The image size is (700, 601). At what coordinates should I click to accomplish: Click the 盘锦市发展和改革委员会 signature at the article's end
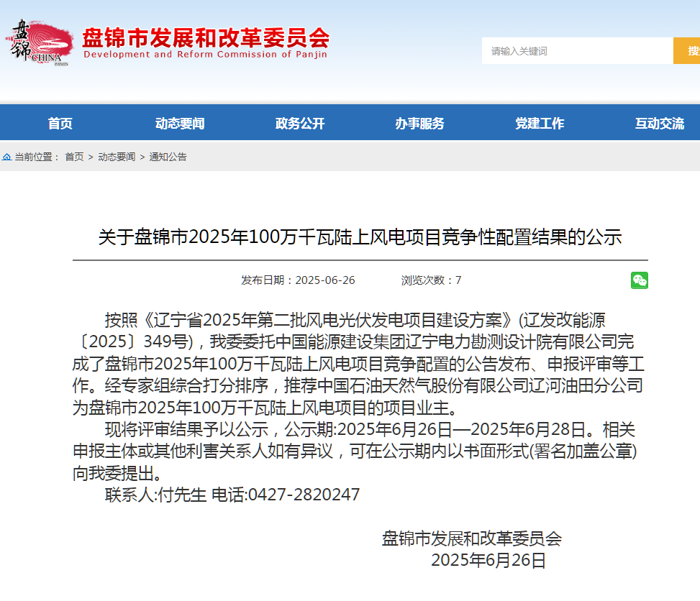471,538
